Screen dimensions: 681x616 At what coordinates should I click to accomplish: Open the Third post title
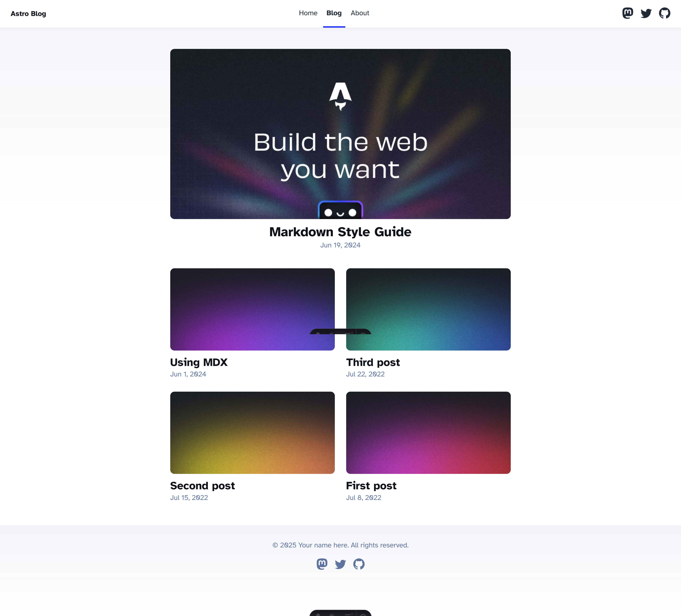point(373,362)
